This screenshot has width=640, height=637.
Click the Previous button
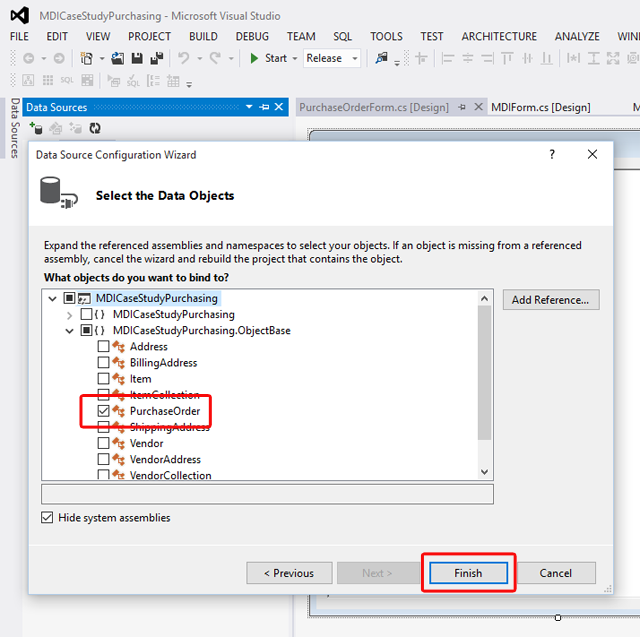(289, 573)
